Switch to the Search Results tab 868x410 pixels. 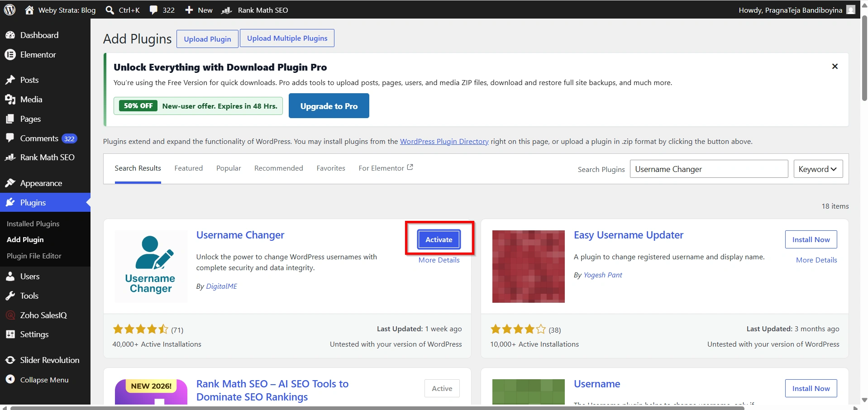click(x=138, y=168)
